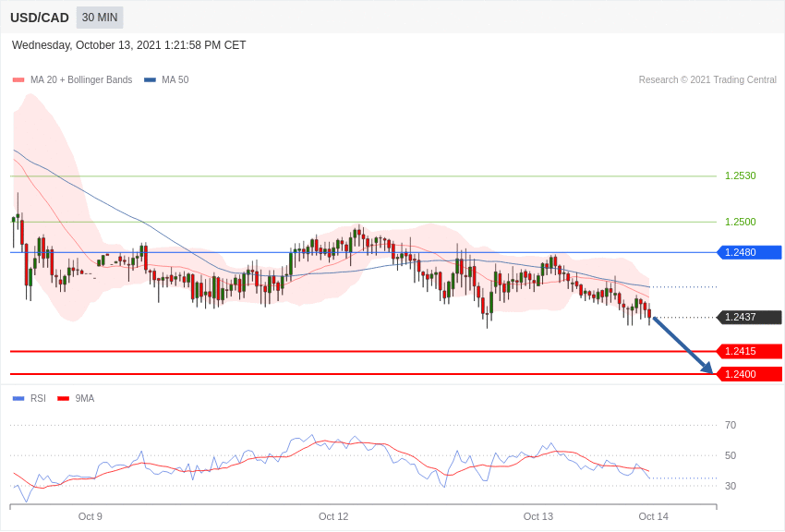
Task: Select the red 1.2400 support price tag
Action: [x=750, y=374]
